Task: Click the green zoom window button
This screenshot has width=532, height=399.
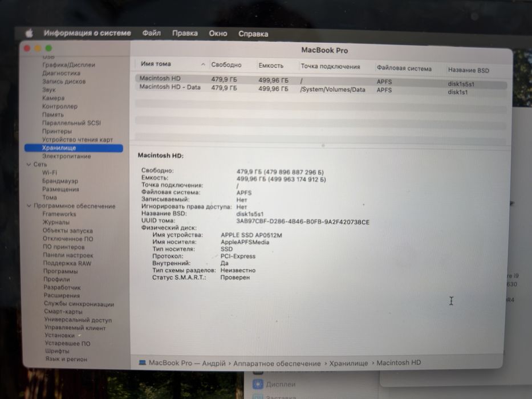Action: (48, 48)
